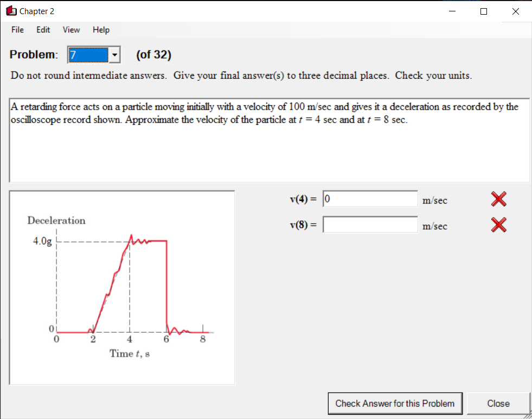Viewport: 532px width, 419px height.
Task: Select the deceleration graph image
Action: tap(122, 287)
